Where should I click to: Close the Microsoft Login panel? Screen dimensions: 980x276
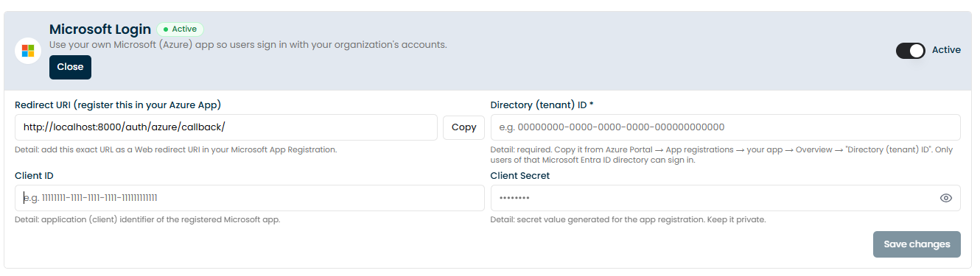pyautogui.click(x=71, y=67)
